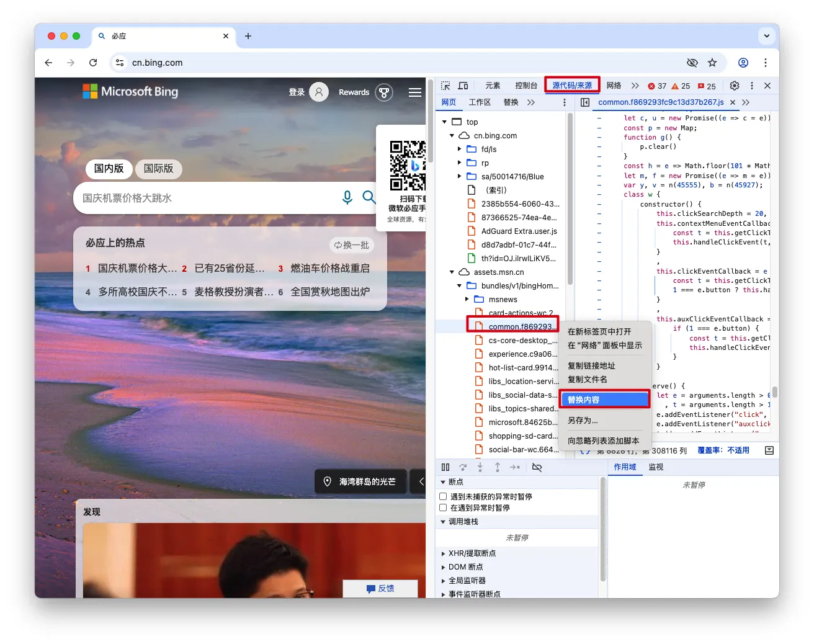Toggle the device toolbar icon
814x644 pixels.
click(x=463, y=86)
